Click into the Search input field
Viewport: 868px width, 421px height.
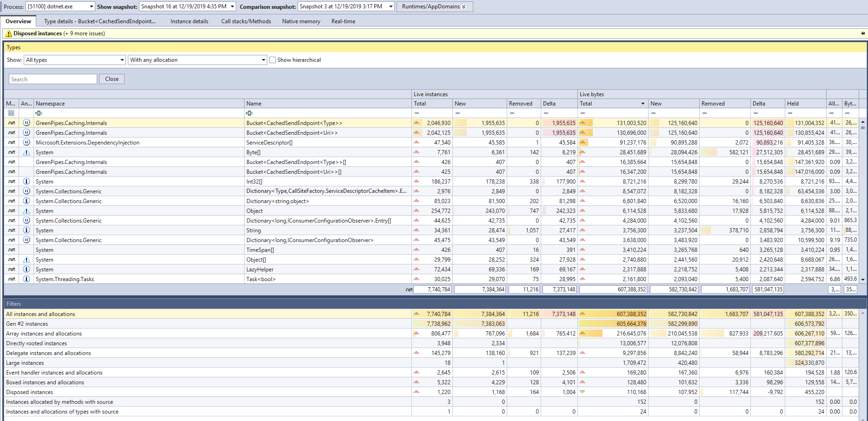click(53, 79)
